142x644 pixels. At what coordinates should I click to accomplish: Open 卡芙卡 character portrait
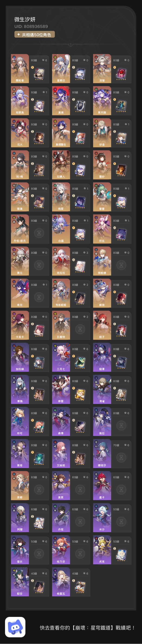(20, 325)
